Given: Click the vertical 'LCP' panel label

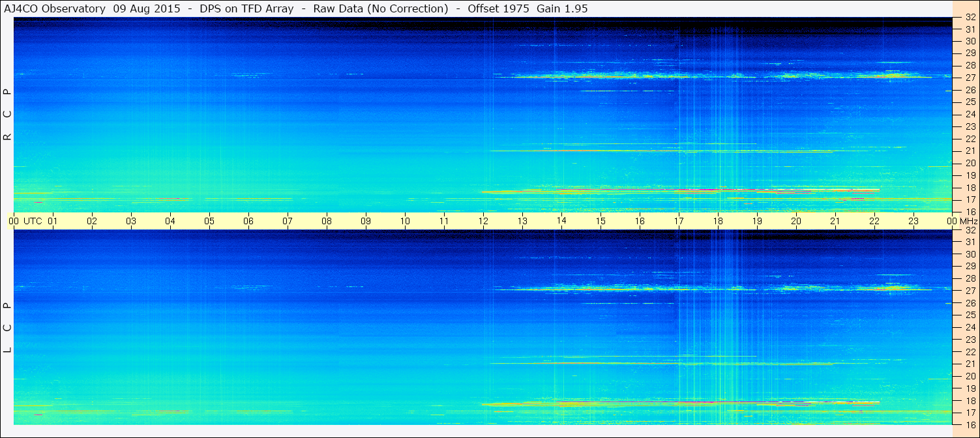Looking at the screenshot, I should (8, 328).
